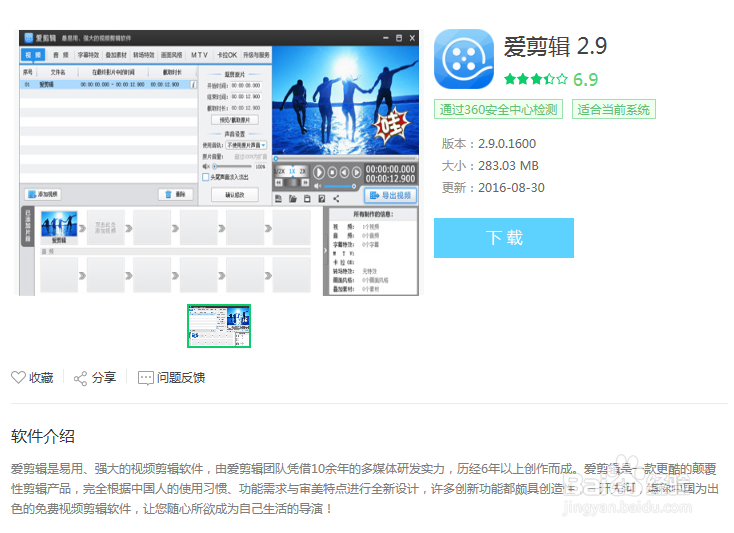Open the 转场特效 tab in the preview

click(144, 55)
